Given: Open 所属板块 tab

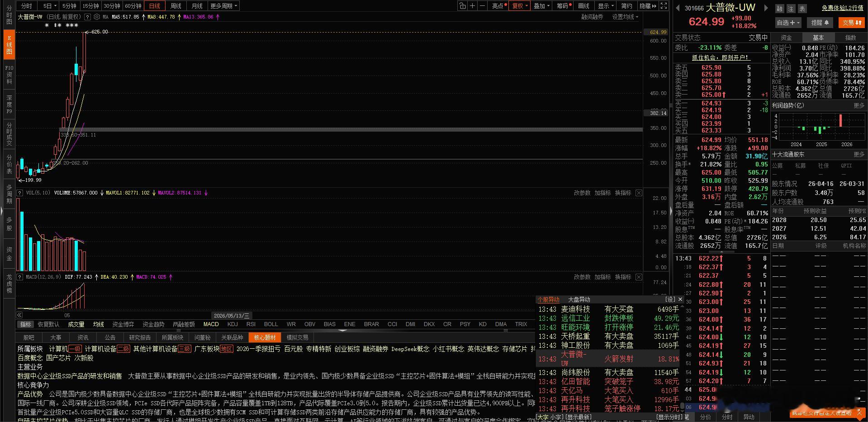Looking at the screenshot, I should point(172,337).
